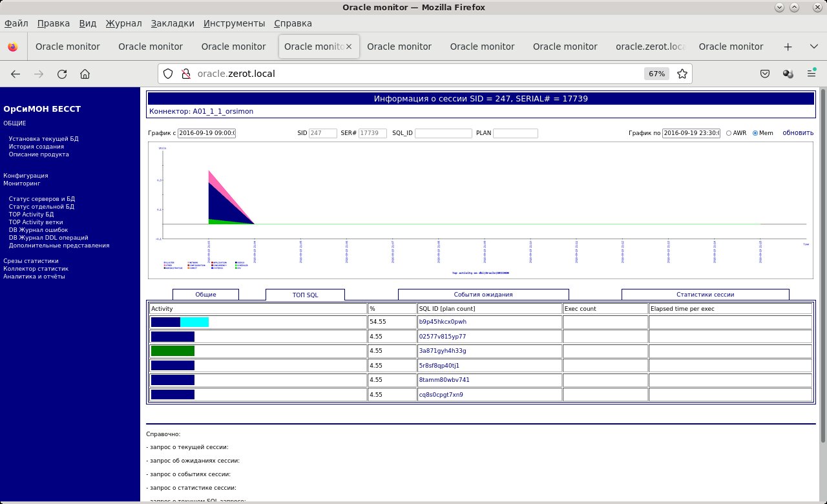Click the back navigation arrow
Viewport: 827px width, 504px height.
pos(16,74)
